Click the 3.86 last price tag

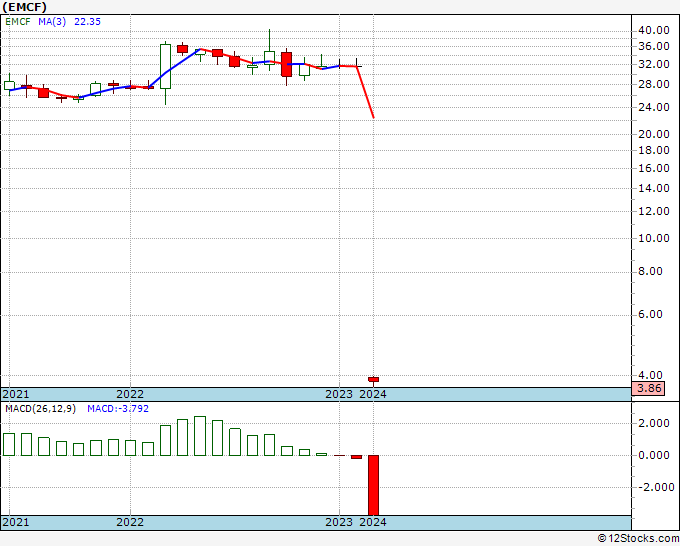click(649, 388)
